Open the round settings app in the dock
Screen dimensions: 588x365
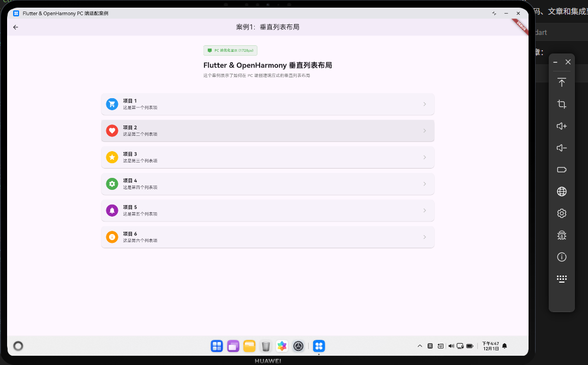[x=298, y=346]
